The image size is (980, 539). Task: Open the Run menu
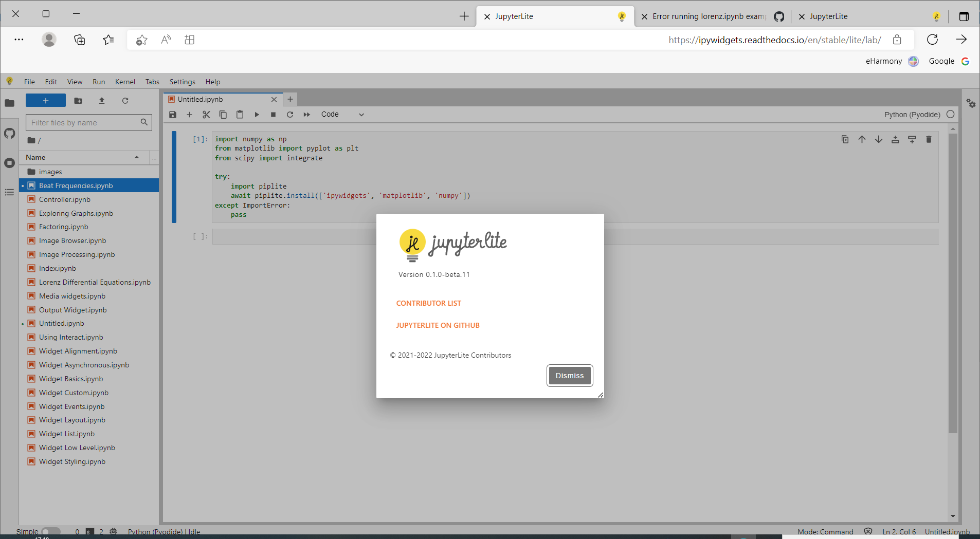point(99,82)
